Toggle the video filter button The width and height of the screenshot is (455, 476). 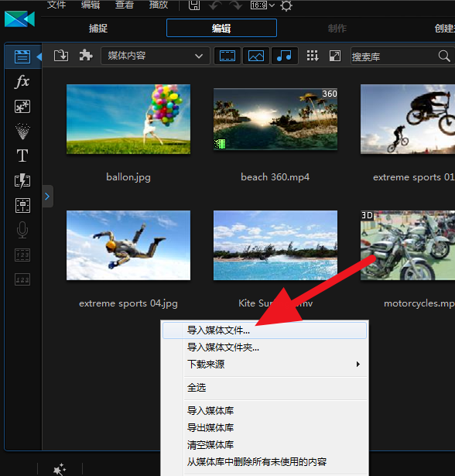coord(227,56)
